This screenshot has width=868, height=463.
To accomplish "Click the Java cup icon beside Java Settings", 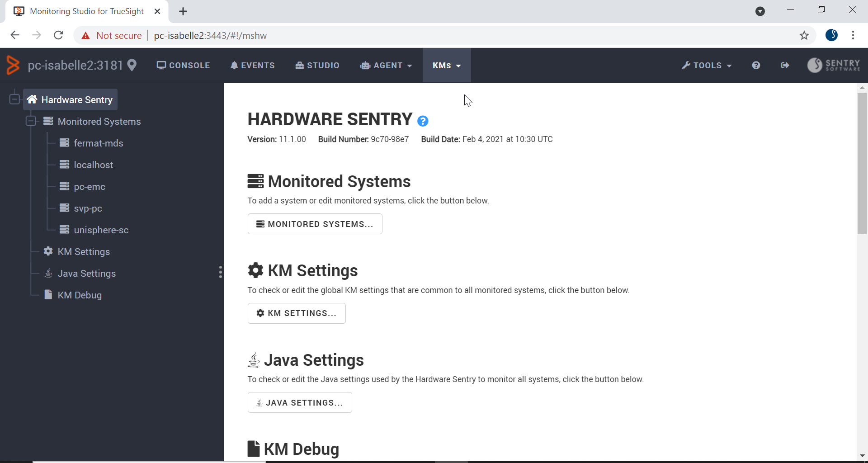I will [x=48, y=273].
